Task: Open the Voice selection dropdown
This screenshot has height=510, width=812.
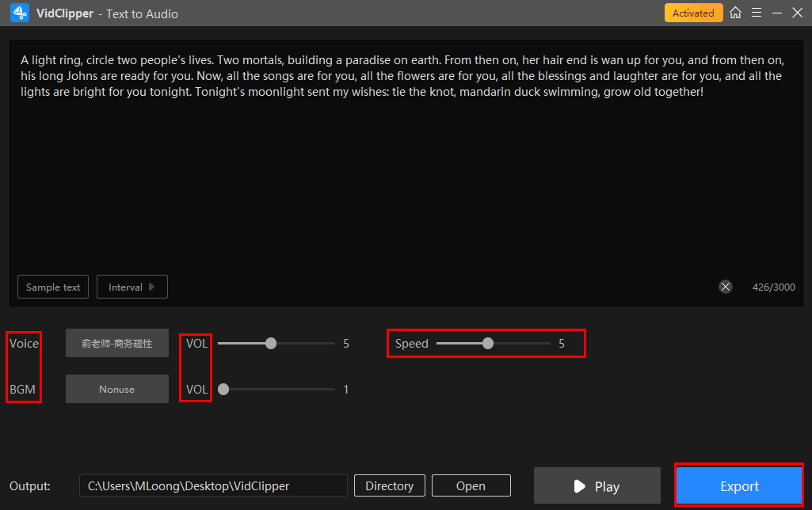Action: 117,344
